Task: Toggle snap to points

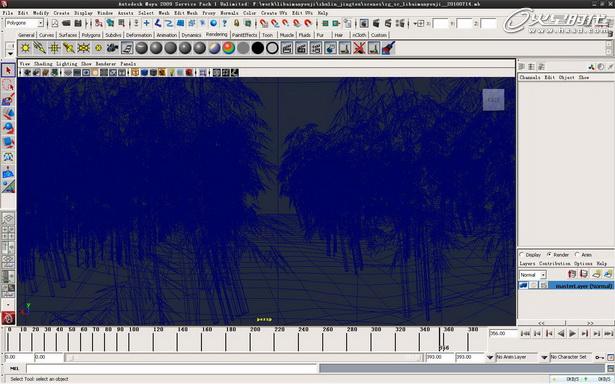Action: 286,24
